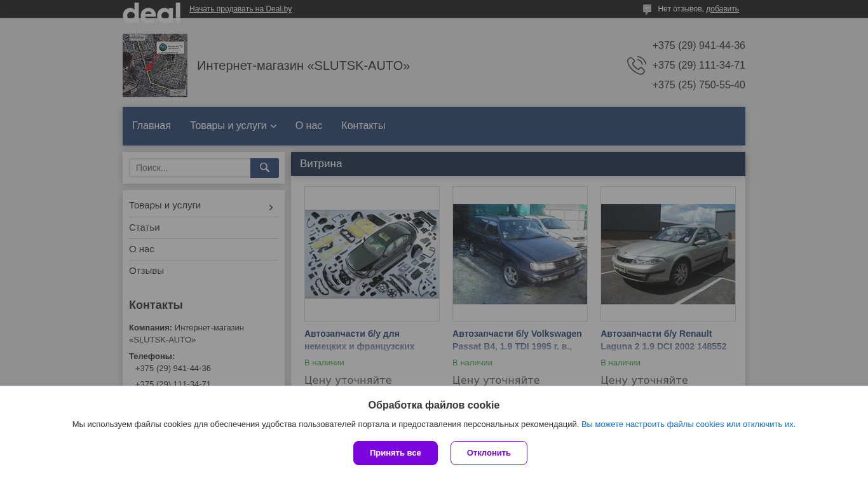Click Начать продавать на Deal.by link
This screenshot has height=488, width=868.
(240, 9)
